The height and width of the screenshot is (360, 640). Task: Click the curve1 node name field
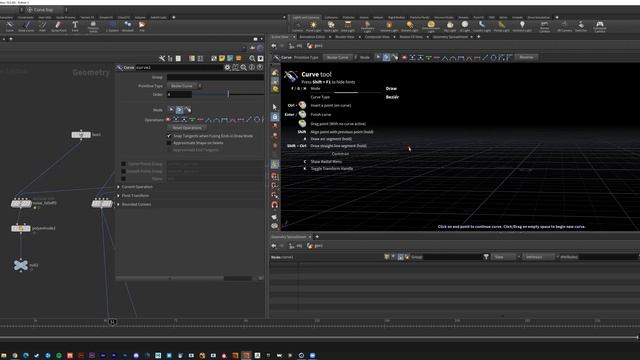point(180,67)
